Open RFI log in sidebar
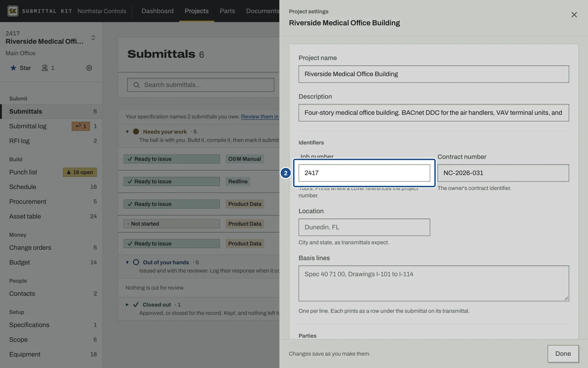Viewport: 588px width, 368px height. pos(51,141)
